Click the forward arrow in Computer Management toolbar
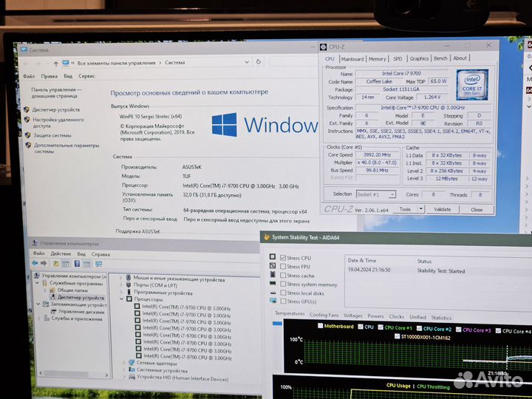The height and width of the screenshot is (399, 532). (44, 263)
